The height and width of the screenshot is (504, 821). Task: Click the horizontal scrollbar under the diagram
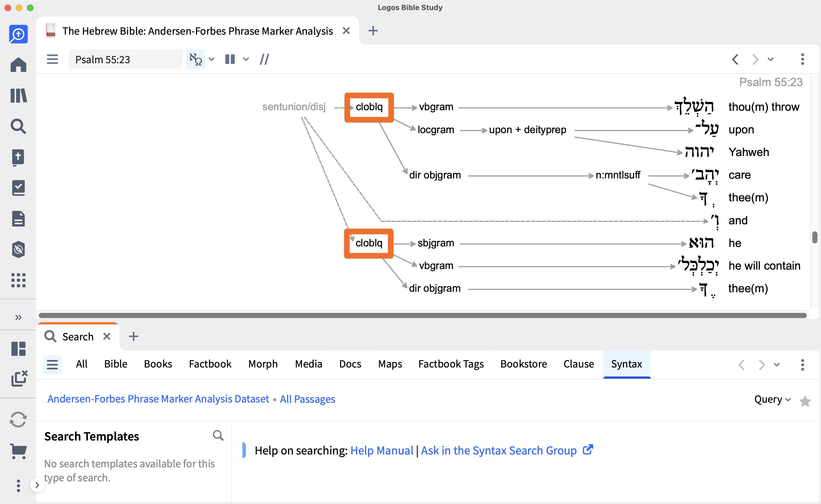coord(423,315)
